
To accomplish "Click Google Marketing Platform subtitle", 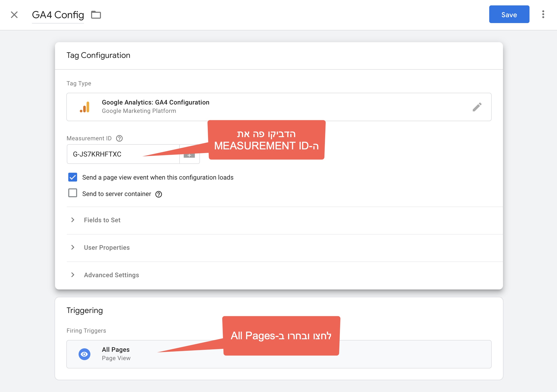I will [139, 111].
